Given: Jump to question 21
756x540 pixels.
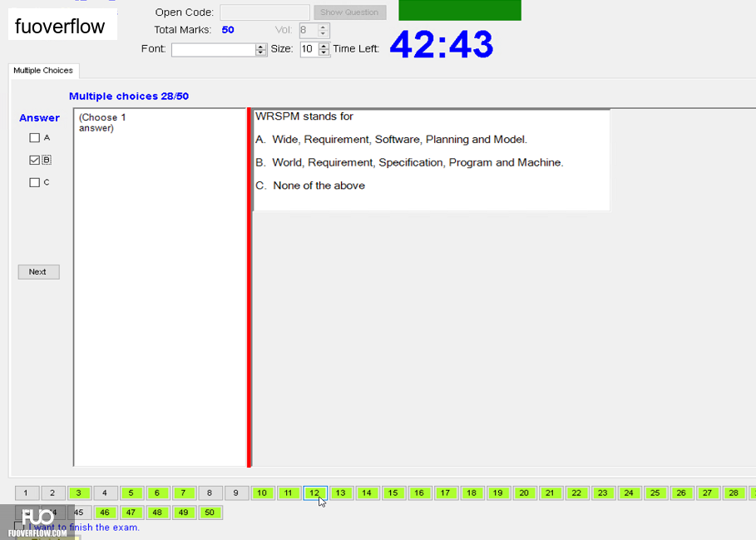Looking at the screenshot, I should pos(551,493).
